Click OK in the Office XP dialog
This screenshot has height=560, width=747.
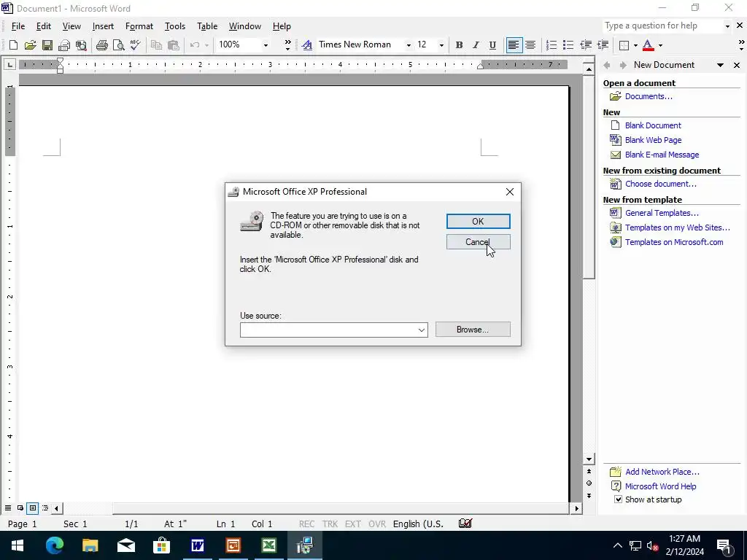478,222
